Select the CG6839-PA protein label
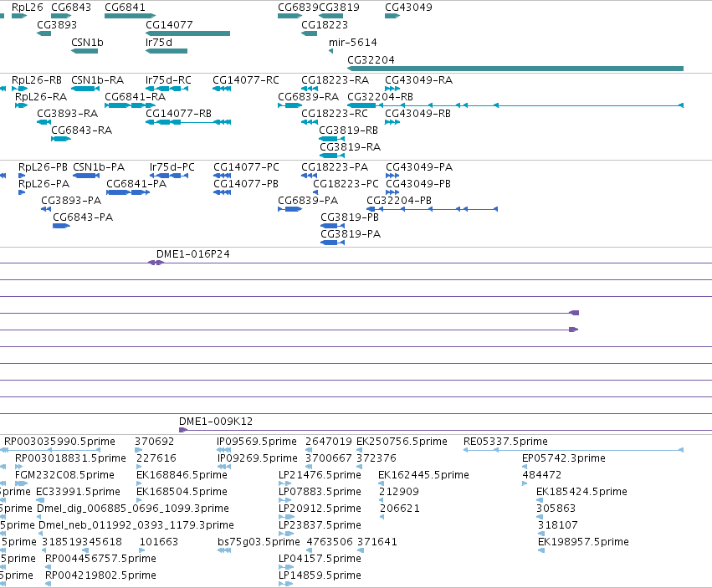The image size is (712, 588). pyautogui.click(x=308, y=201)
